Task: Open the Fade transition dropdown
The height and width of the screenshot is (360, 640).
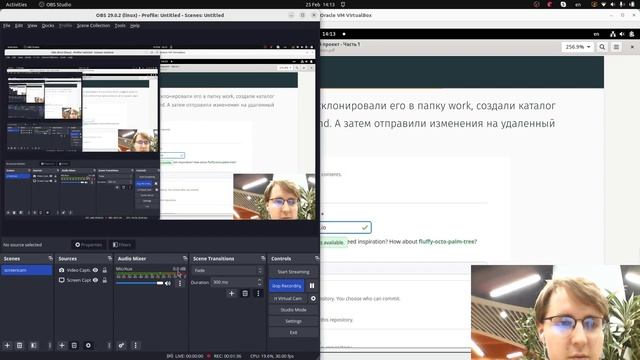Action: pos(228,270)
